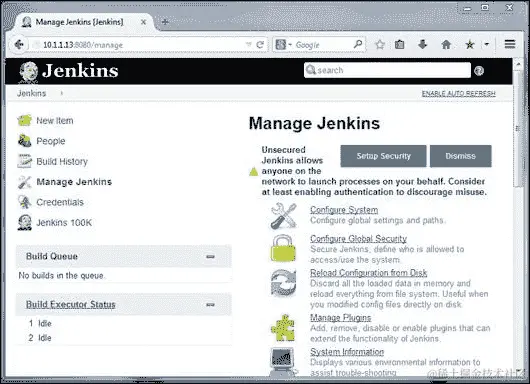Click the help question mark icon beside search

pos(479,71)
